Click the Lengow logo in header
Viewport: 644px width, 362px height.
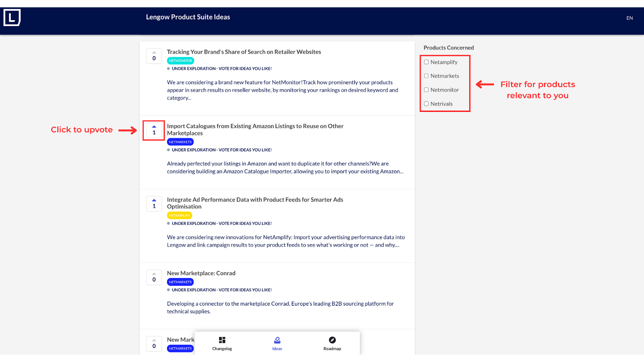tap(12, 18)
